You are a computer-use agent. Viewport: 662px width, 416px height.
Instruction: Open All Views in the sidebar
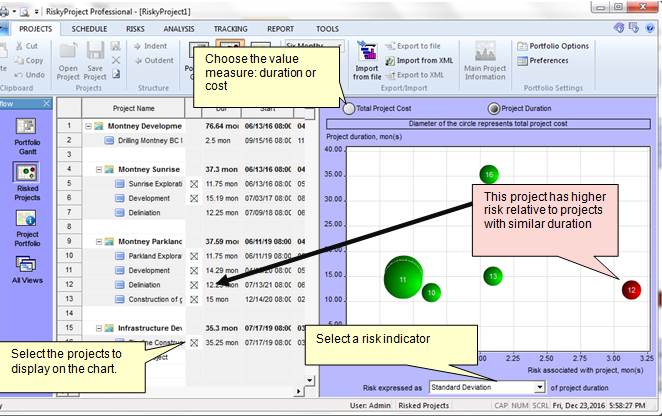[27, 268]
